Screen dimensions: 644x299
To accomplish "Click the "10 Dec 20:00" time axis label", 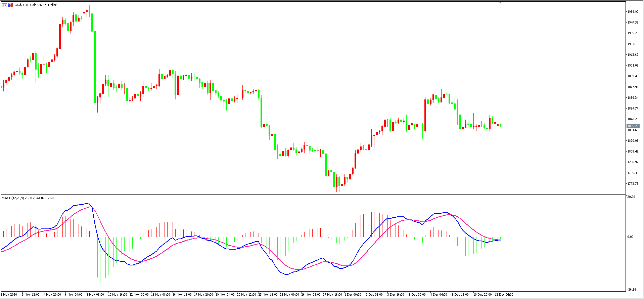I will coord(483,295).
